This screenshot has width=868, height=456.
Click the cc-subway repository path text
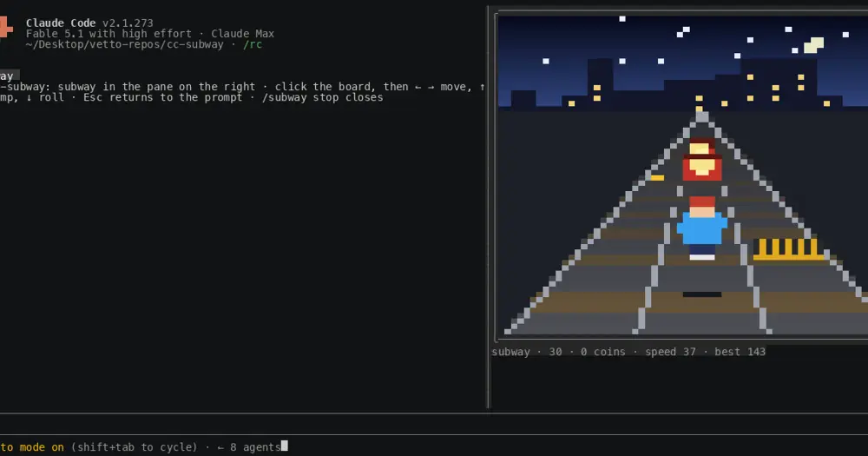coord(124,44)
